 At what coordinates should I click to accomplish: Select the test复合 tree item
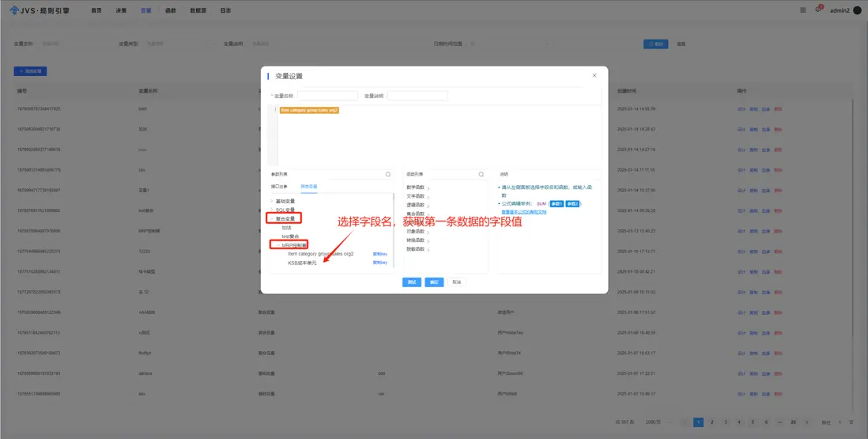[291, 237]
